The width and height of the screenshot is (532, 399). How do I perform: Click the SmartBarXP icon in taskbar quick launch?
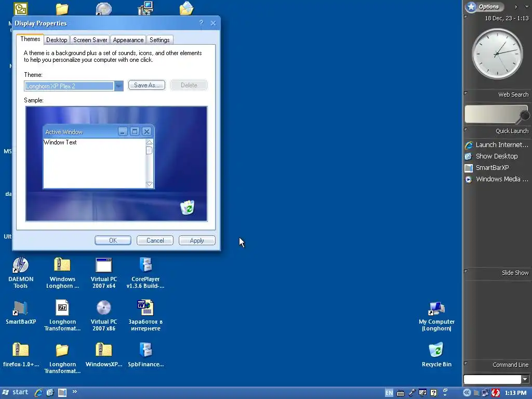click(62, 393)
